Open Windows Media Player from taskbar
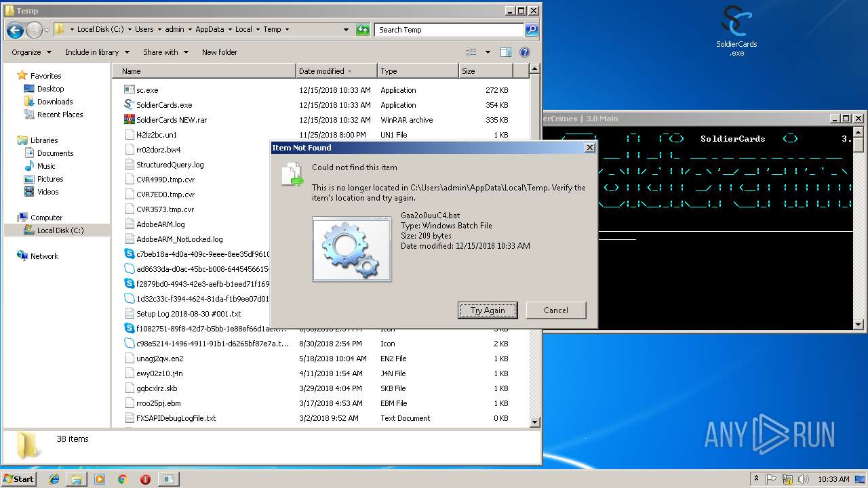 100,479
